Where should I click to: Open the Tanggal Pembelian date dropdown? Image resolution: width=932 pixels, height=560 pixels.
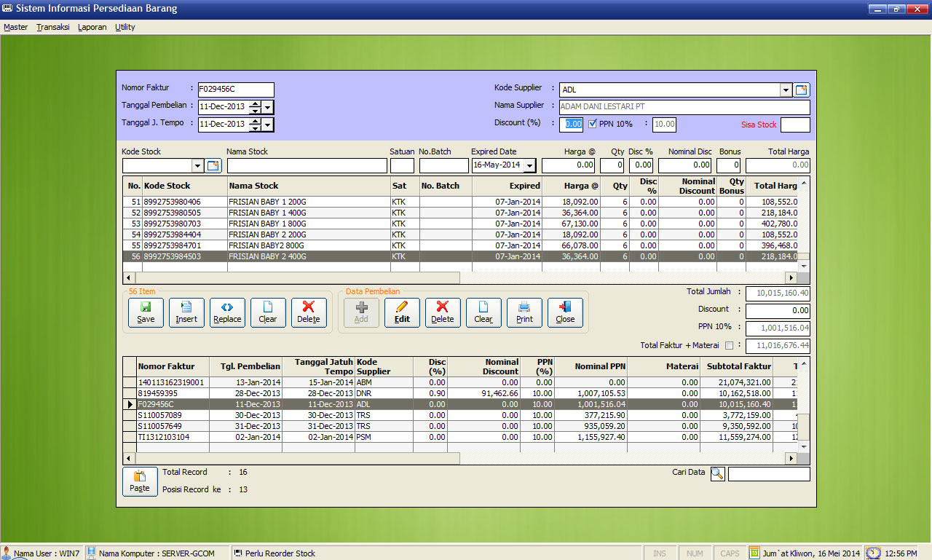tap(268, 107)
